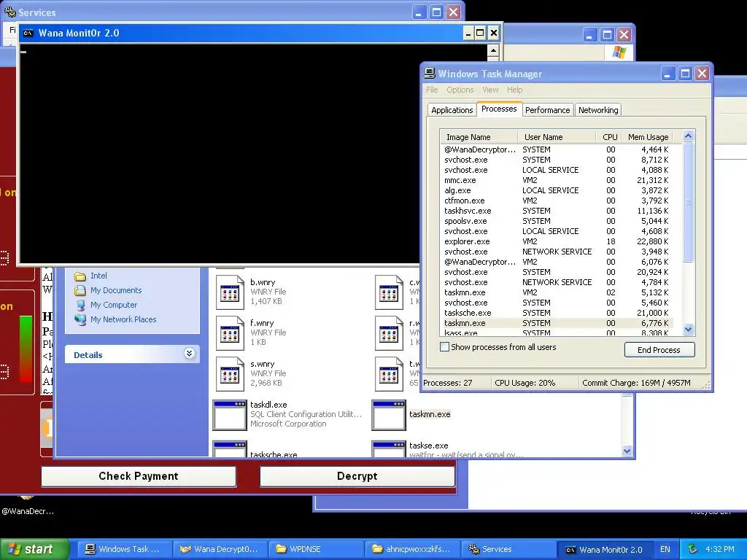The width and height of the screenshot is (747, 560).
Task: Click the My Documents icon
Action: (x=80, y=290)
